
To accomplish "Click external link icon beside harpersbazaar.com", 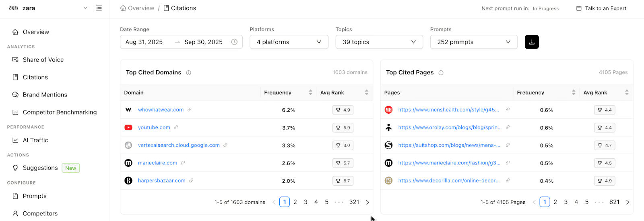I will coord(191,180).
